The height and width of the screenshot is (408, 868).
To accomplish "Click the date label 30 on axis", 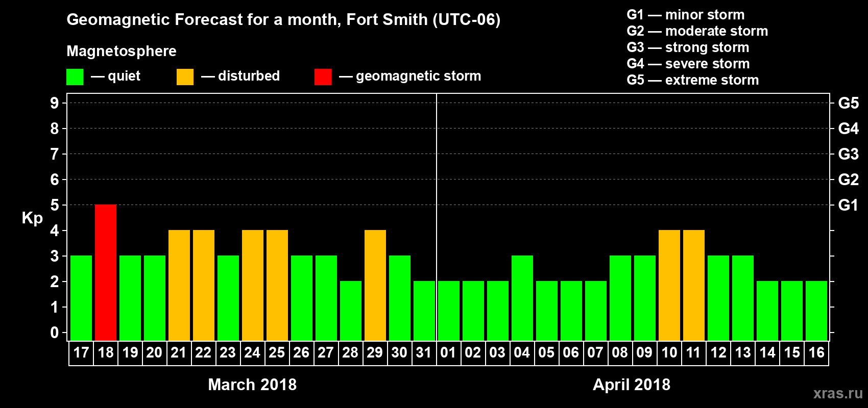I will [x=399, y=353].
